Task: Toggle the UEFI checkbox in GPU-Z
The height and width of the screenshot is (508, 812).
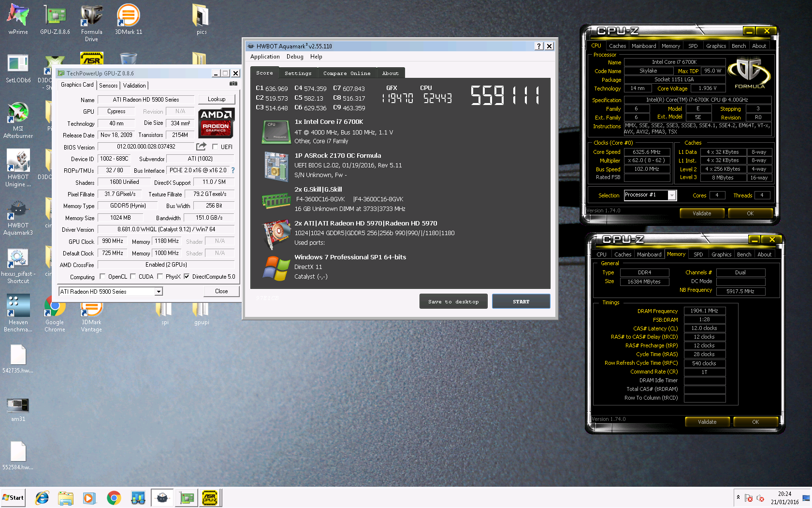Action: [215, 147]
